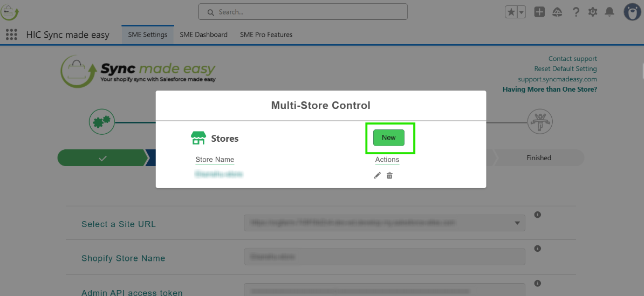644x296 pixels.
Task: Open the Trailhead guidance icon
Action: click(557, 12)
